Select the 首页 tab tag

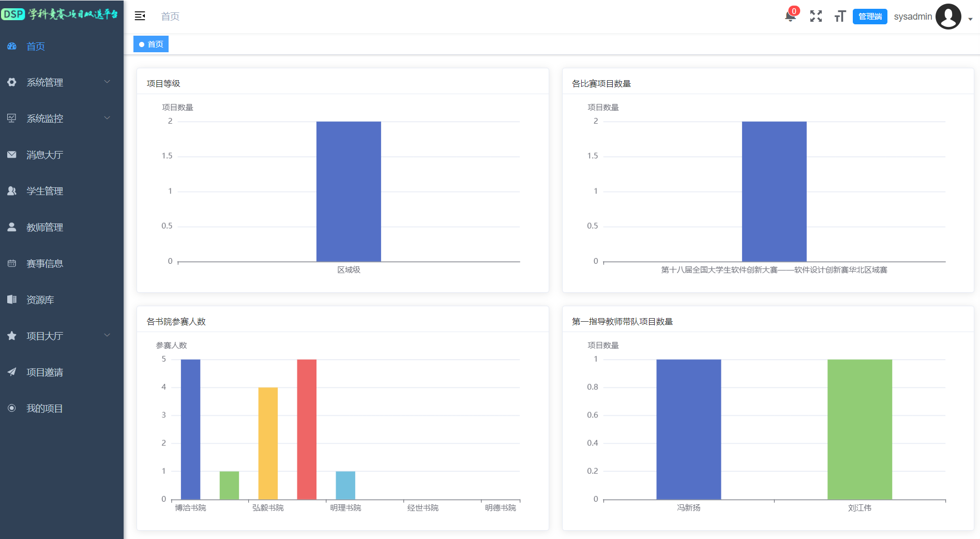[x=151, y=44]
